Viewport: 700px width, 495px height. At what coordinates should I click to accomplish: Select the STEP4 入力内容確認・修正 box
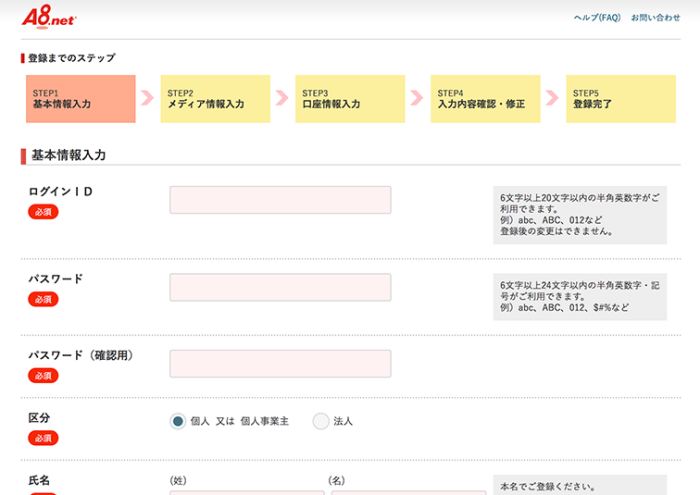(x=485, y=99)
